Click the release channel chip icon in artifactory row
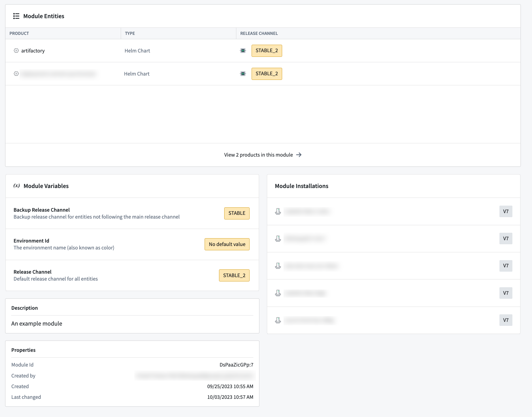Screen dimensions: 532x417 pos(243,51)
